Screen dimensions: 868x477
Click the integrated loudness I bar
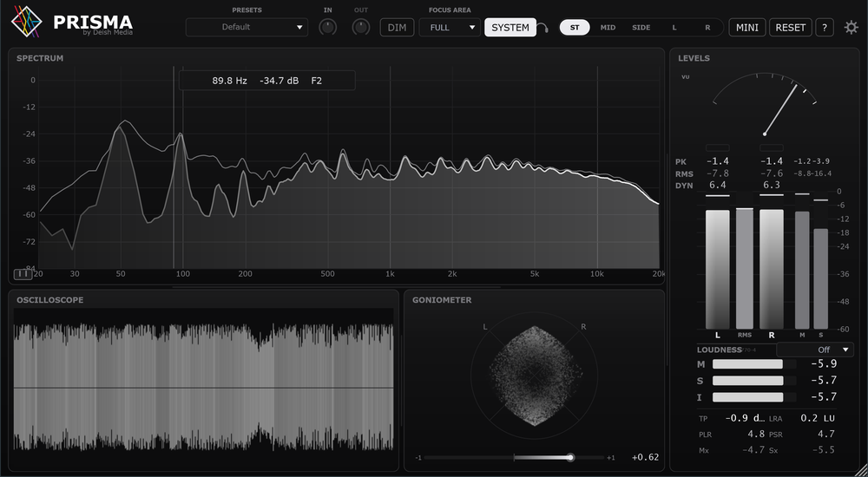[754, 397]
